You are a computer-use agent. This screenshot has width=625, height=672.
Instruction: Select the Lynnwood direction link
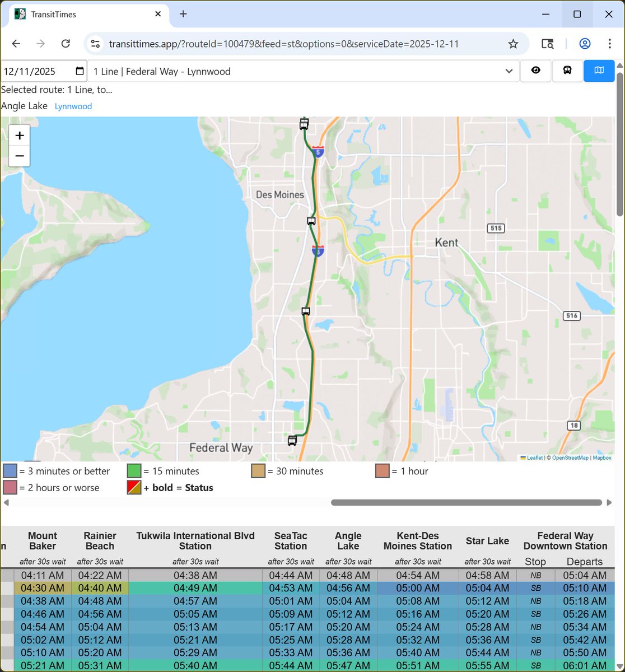[73, 106]
